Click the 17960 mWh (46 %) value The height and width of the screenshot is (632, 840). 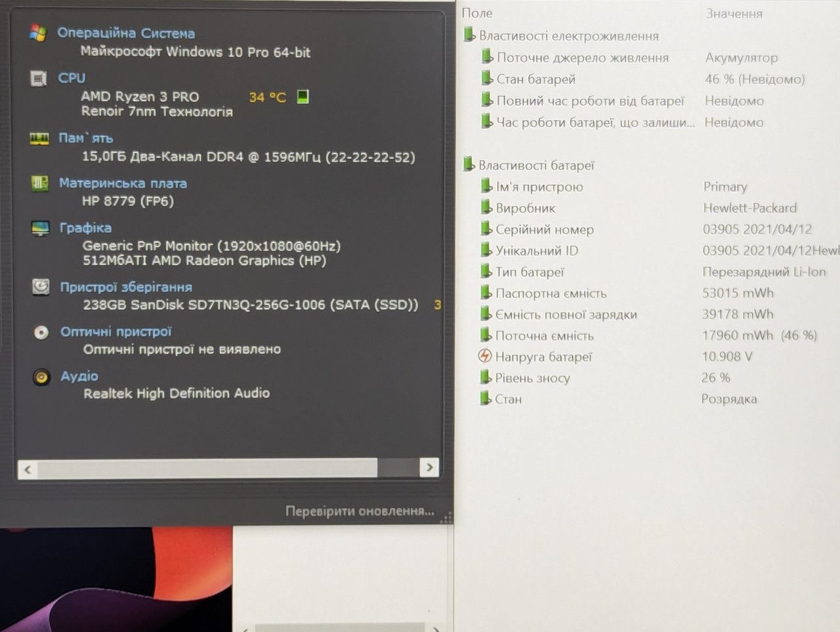coord(760,335)
